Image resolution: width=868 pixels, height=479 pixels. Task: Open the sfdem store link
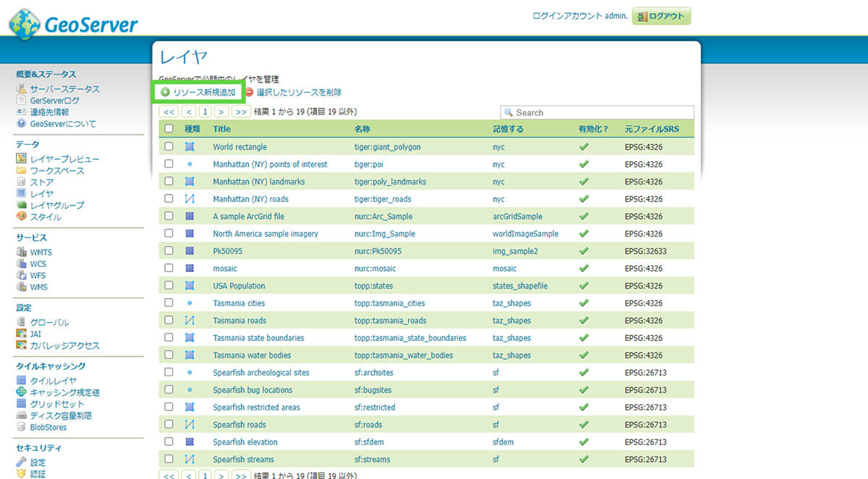503,442
